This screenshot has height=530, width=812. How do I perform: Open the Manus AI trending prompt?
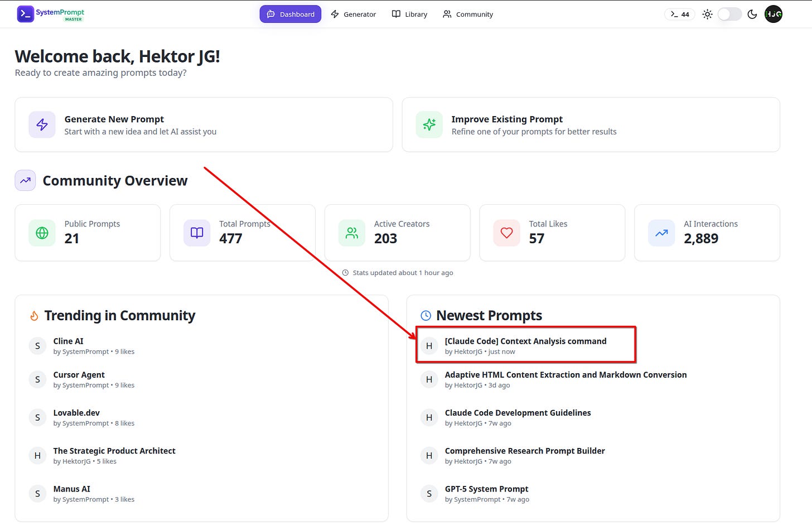(x=201, y=493)
